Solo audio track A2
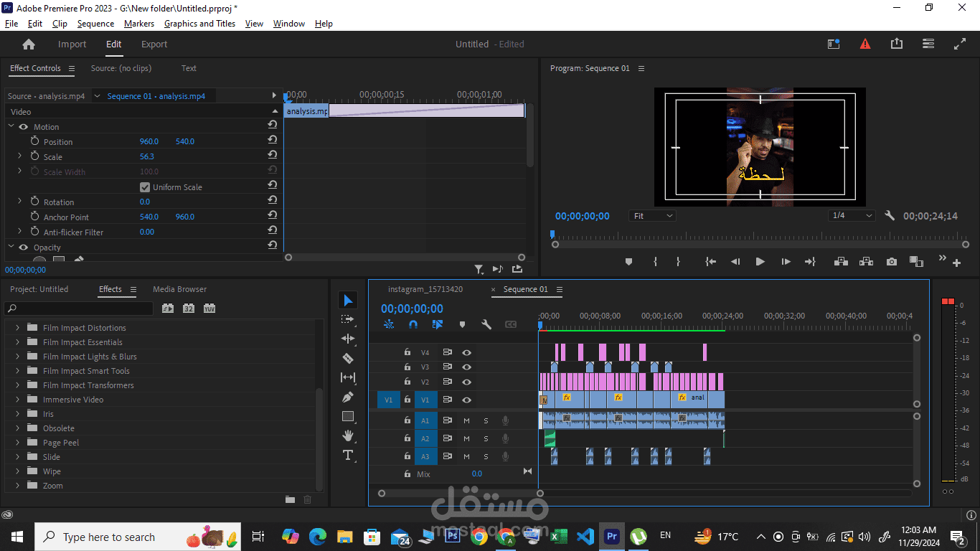980x551 pixels. click(x=486, y=438)
